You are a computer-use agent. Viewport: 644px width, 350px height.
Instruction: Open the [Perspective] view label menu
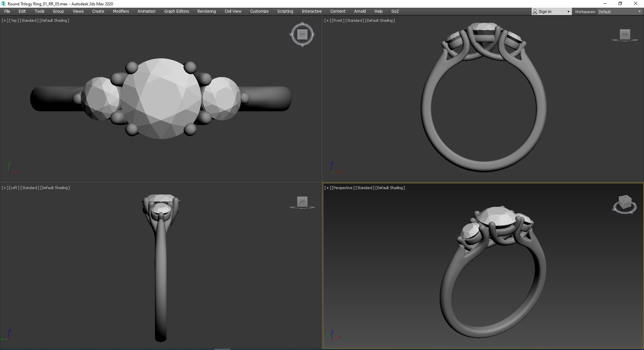coord(343,188)
